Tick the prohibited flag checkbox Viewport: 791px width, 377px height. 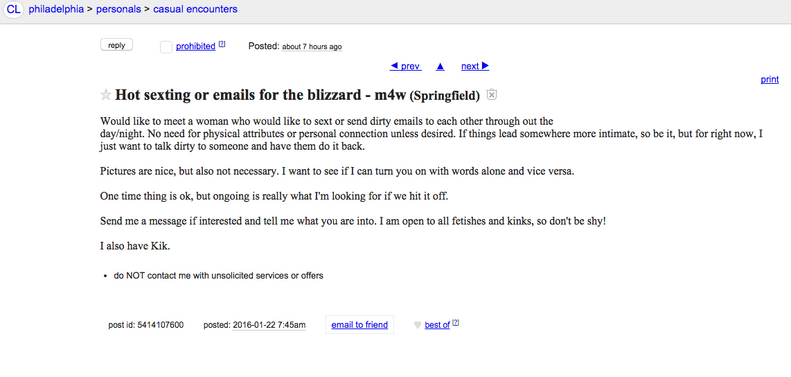(x=166, y=47)
